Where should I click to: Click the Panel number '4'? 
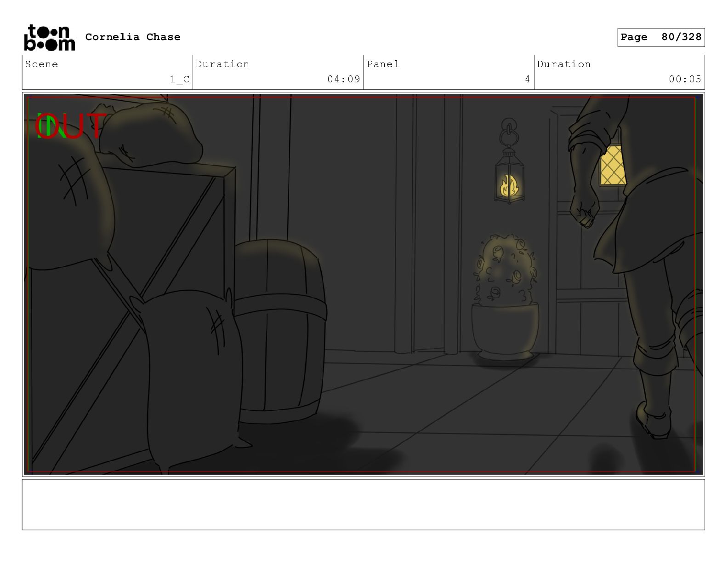pos(528,79)
